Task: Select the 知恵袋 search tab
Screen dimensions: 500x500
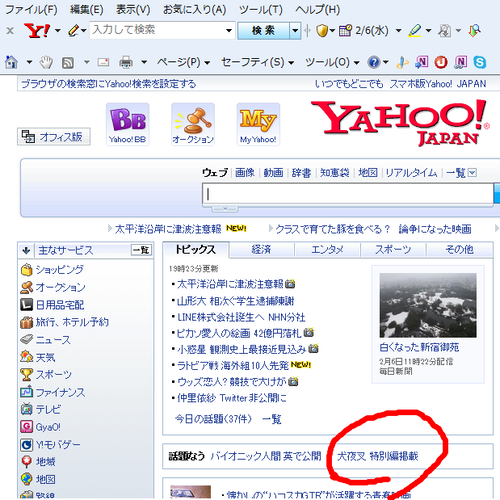Action: coord(335,173)
